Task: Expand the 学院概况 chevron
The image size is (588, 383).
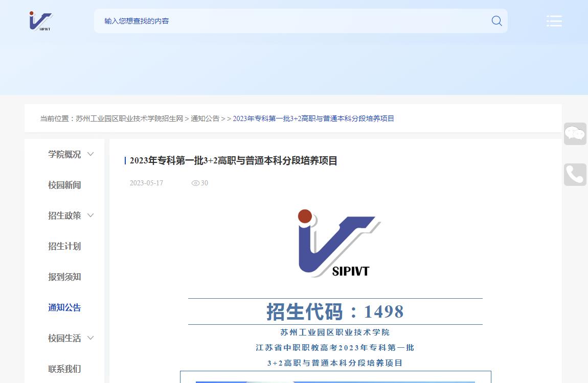Action: (91, 154)
